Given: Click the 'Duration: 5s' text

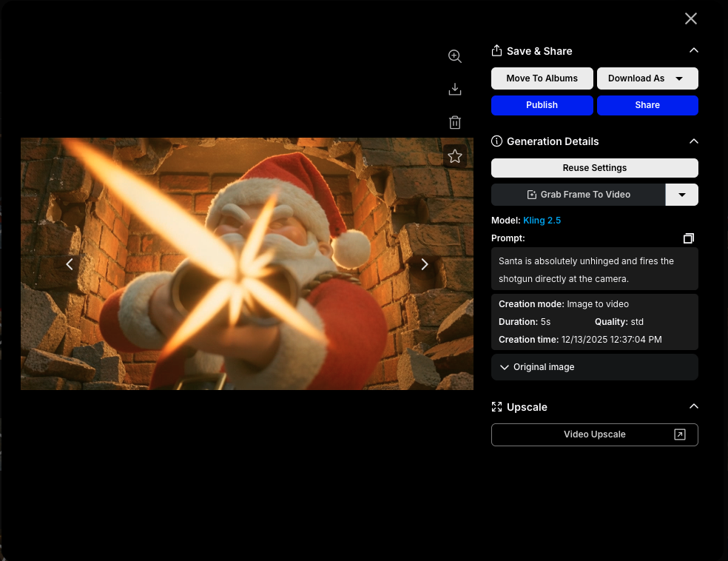Looking at the screenshot, I should [525, 322].
